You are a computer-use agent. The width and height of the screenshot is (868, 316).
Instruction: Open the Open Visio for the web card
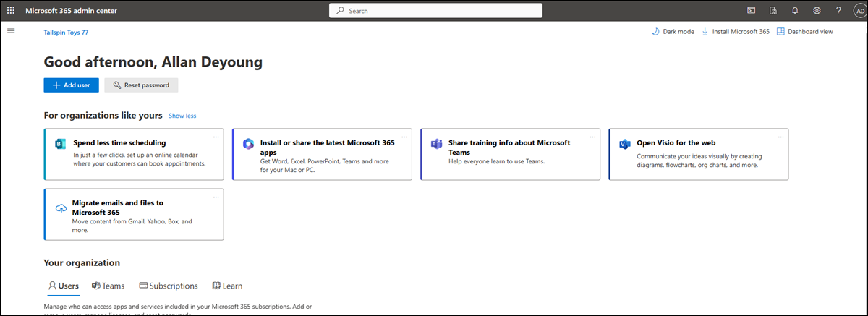[x=699, y=154]
